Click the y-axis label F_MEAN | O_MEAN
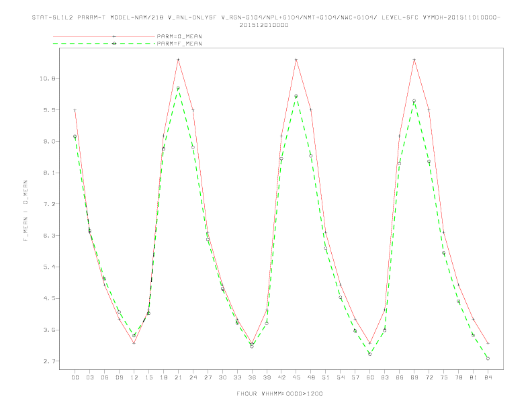The height and width of the screenshot is (411, 532). pos(26,211)
